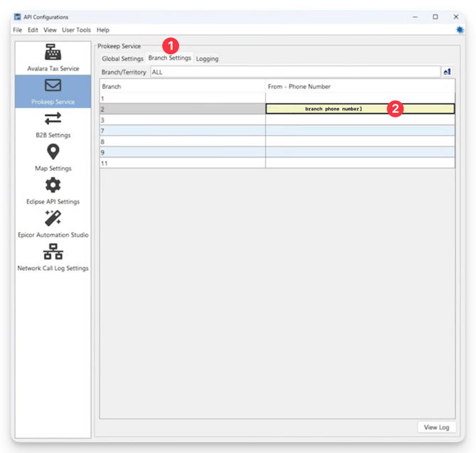The image size is (476, 453).
Task: Open the Avalara Tax Service icon
Action: [53, 53]
